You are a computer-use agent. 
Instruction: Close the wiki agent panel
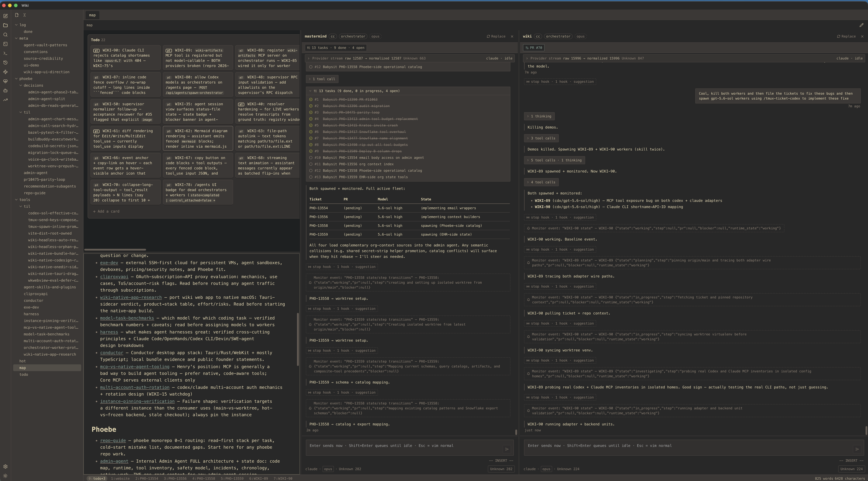point(862,36)
